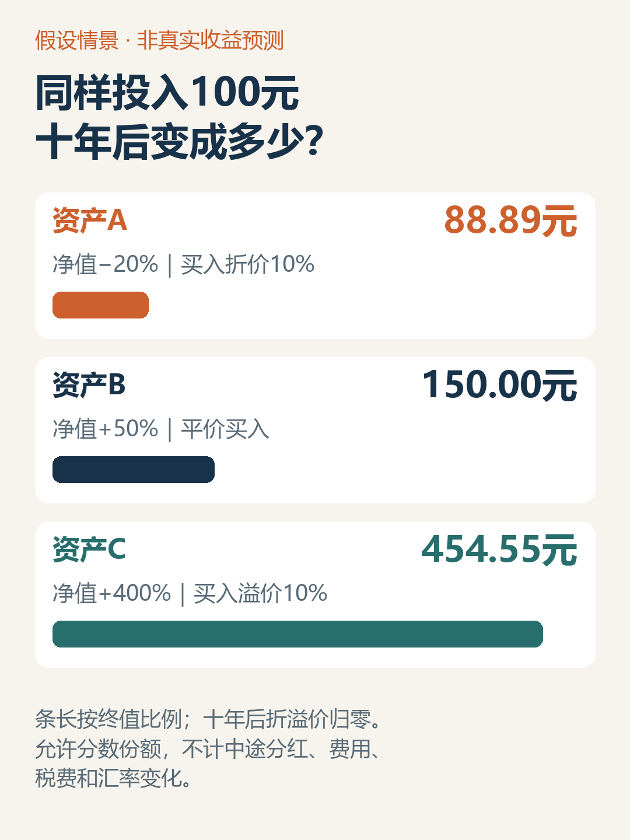Select the 资产C title label
Screen dimensions: 630x840
89,549
